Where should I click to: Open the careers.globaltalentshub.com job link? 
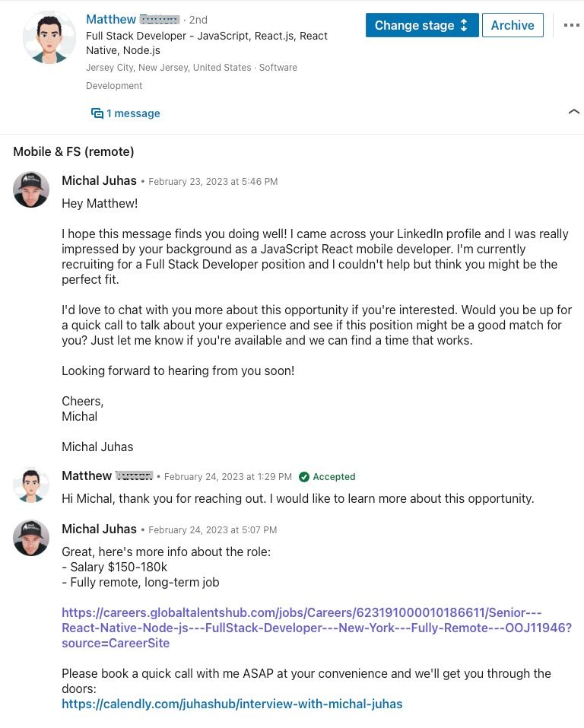[316, 628]
